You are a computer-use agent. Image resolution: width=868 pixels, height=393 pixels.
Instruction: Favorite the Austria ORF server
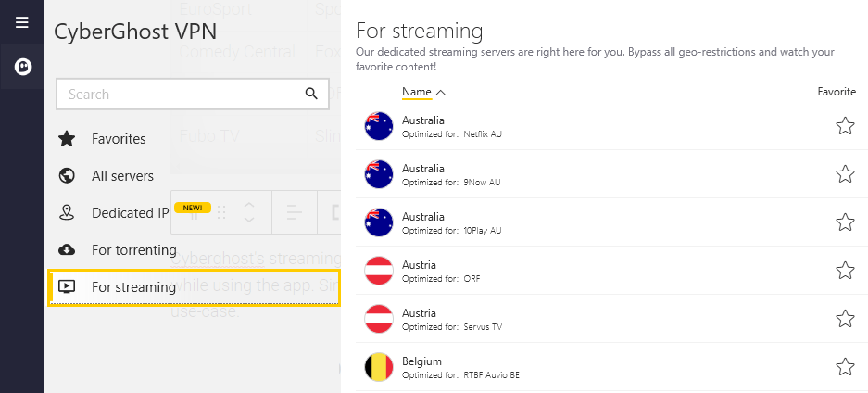click(845, 271)
